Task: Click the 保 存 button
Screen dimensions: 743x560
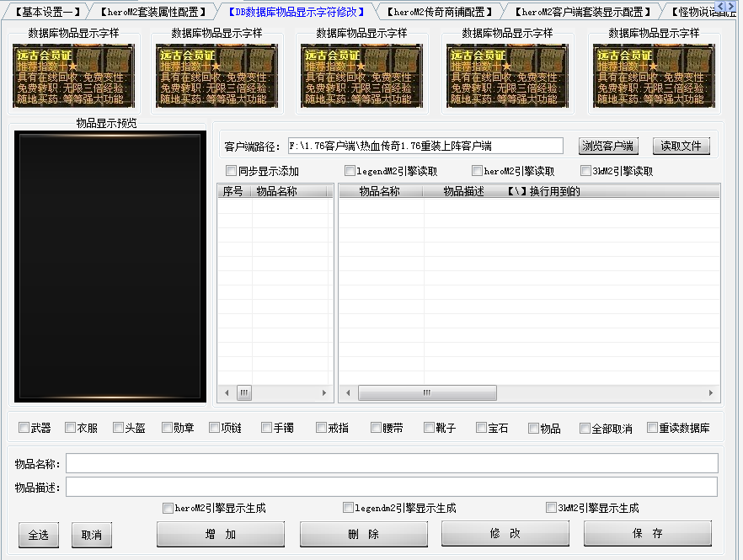Action: (x=648, y=533)
